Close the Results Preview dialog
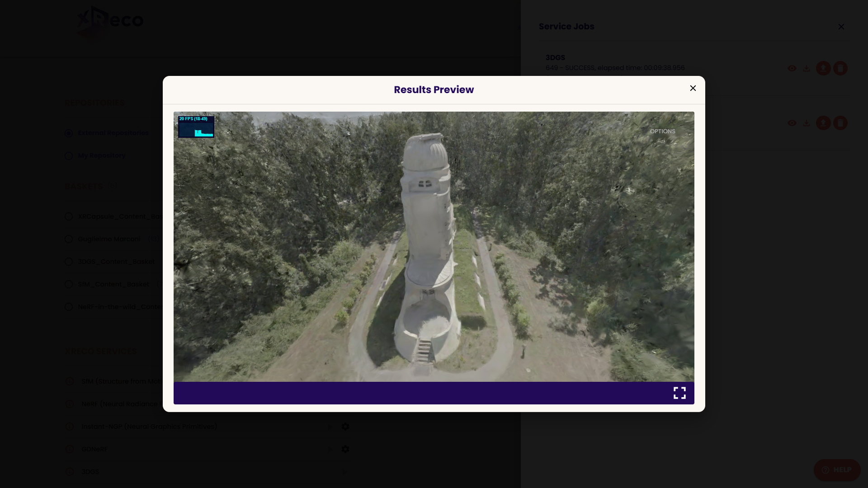 pyautogui.click(x=693, y=89)
